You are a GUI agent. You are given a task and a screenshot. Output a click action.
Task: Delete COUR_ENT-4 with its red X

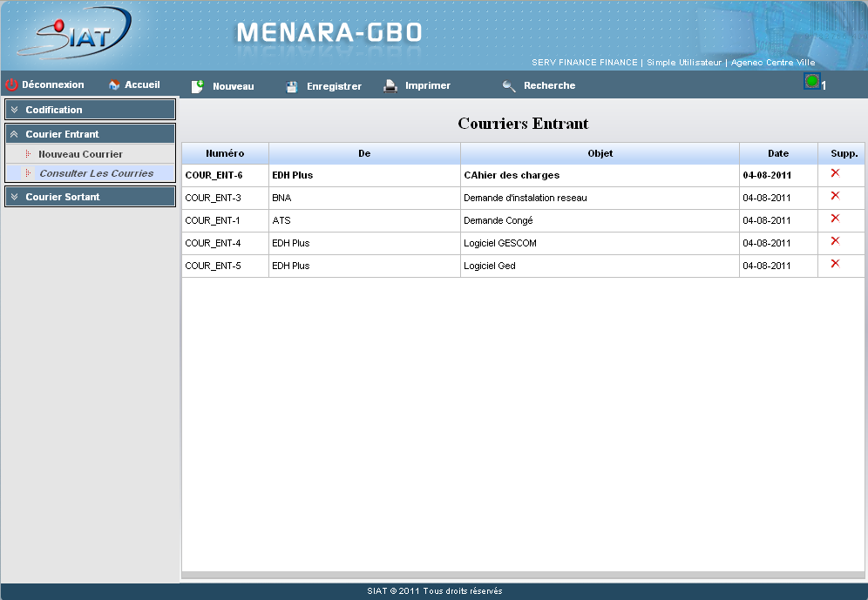(x=836, y=241)
